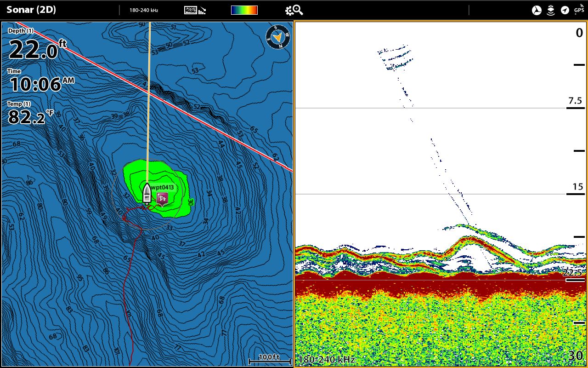Tap the 100ft chart scale bar
The image size is (588, 368).
(269, 358)
